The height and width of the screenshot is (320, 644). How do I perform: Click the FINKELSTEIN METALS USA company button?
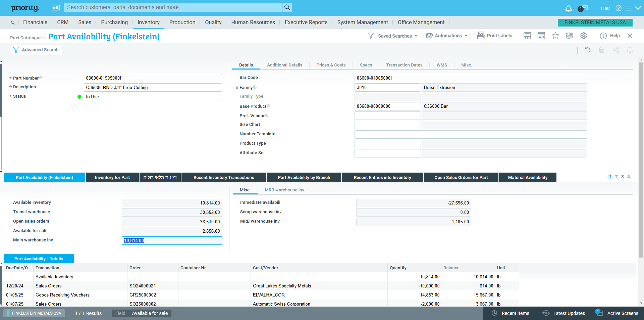coord(595,22)
